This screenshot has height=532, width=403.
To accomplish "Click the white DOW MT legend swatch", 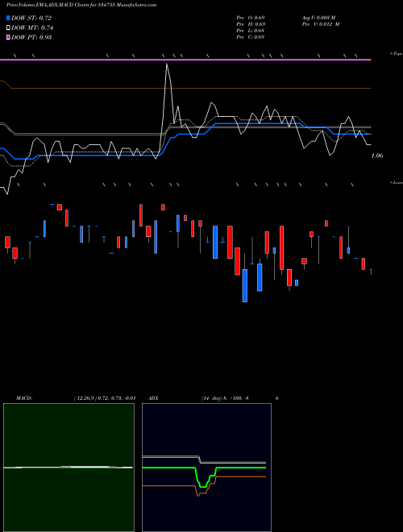I will pyautogui.click(x=8, y=27).
